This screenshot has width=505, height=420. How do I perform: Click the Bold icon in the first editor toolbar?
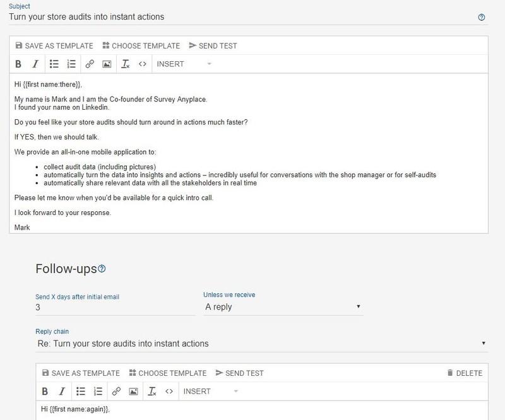(x=18, y=64)
